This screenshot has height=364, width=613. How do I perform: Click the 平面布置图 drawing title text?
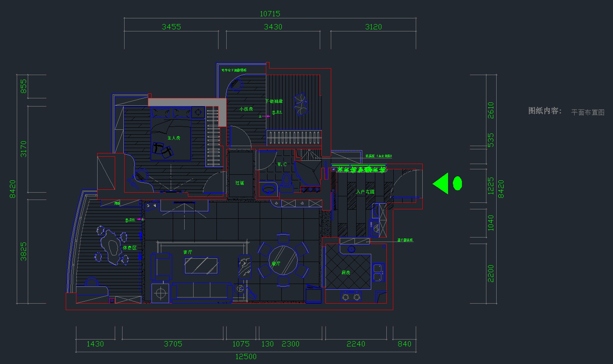(x=588, y=112)
